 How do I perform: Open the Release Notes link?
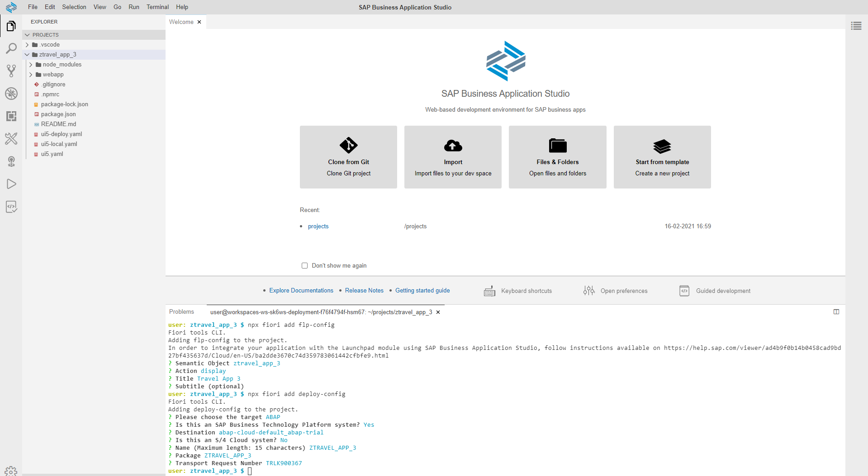[x=364, y=290]
